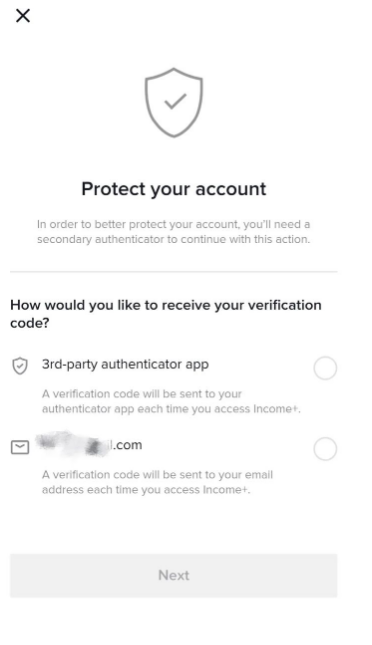Click the 'secondary authenticator' explanation paragraph
The image size is (372, 645).
pos(174,232)
